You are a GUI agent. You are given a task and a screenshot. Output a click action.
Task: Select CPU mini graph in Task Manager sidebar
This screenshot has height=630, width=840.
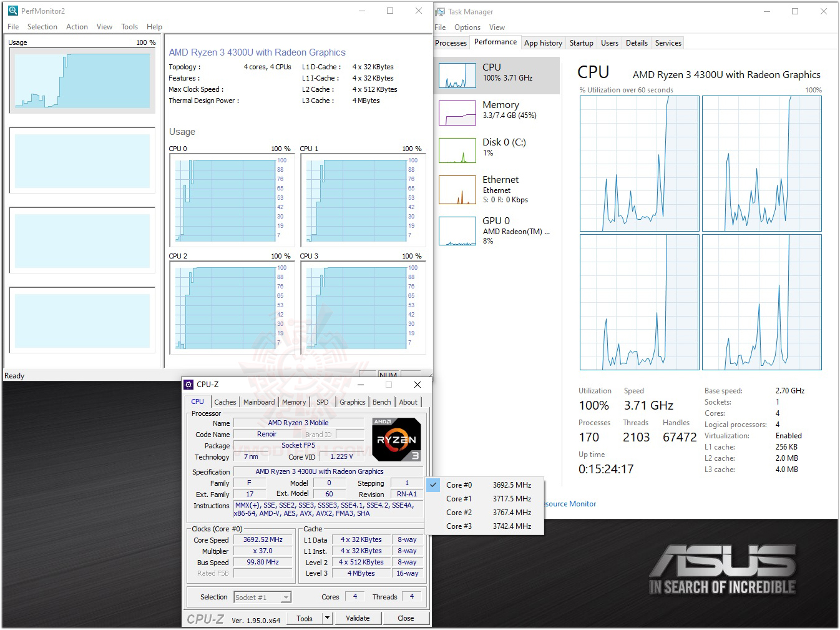[x=457, y=76]
